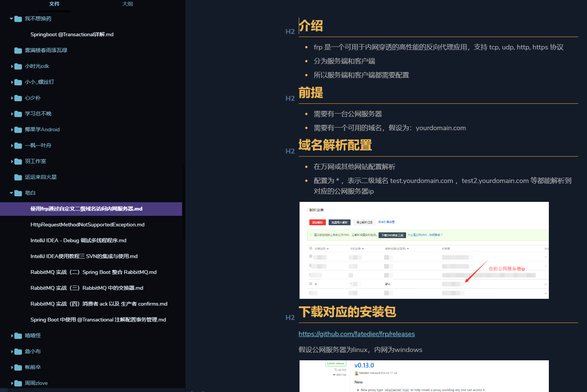Select 使用frp通过自定义二级域名访问内网服务器.md file
Screen dimensions: 587x392
tap(91, 209)
